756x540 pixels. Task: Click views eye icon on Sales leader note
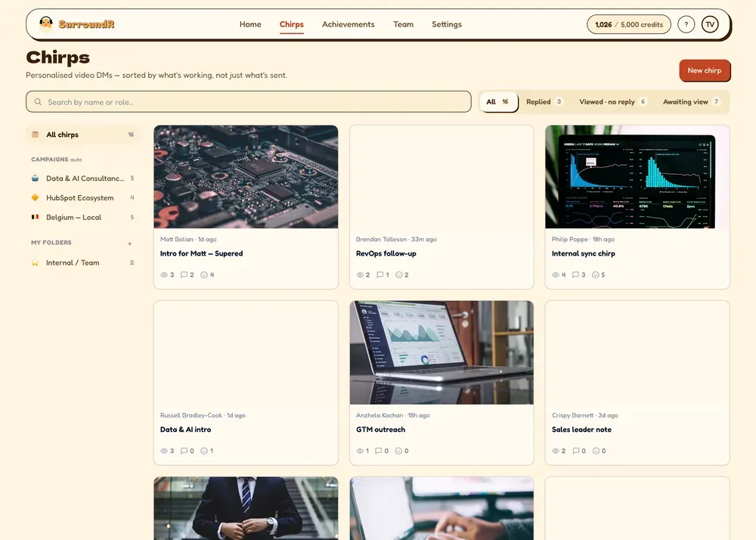(556, 451)
